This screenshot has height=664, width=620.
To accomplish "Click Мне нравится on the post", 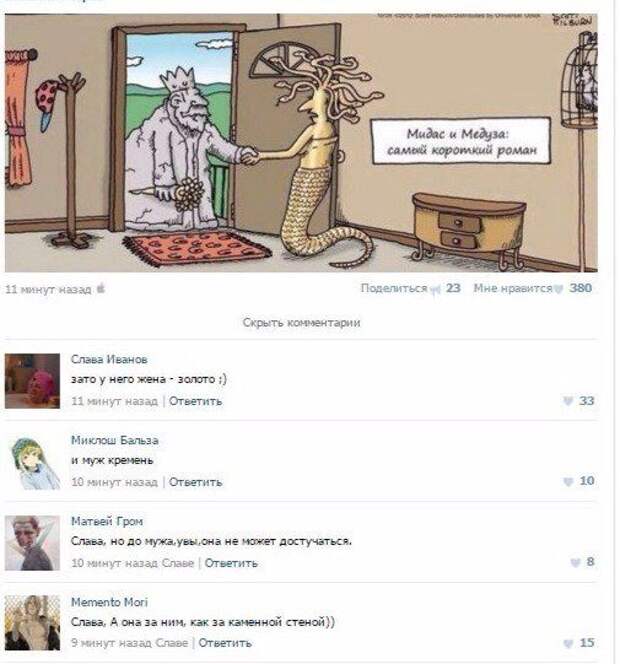I will pos(513,288).
